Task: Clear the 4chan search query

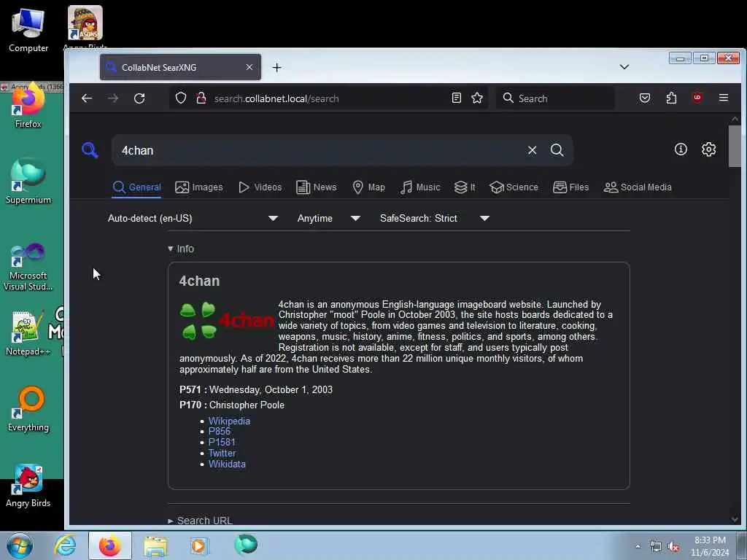Action: (532, 150)
